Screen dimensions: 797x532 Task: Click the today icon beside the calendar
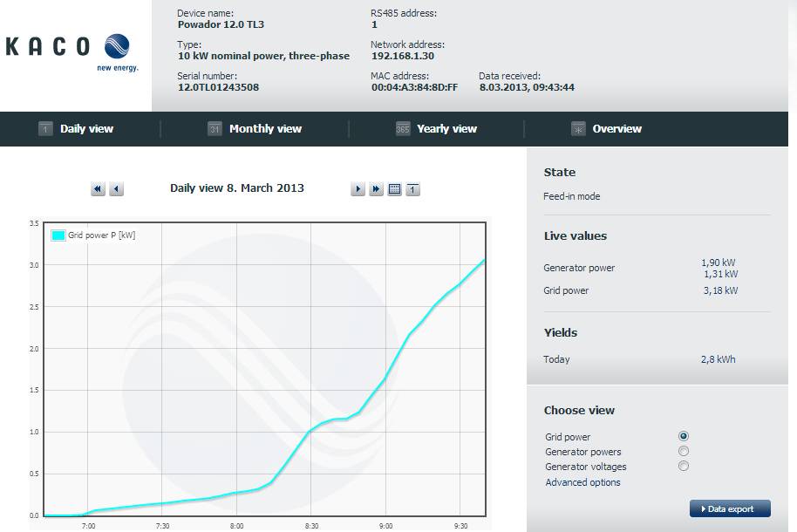(412, 189)
